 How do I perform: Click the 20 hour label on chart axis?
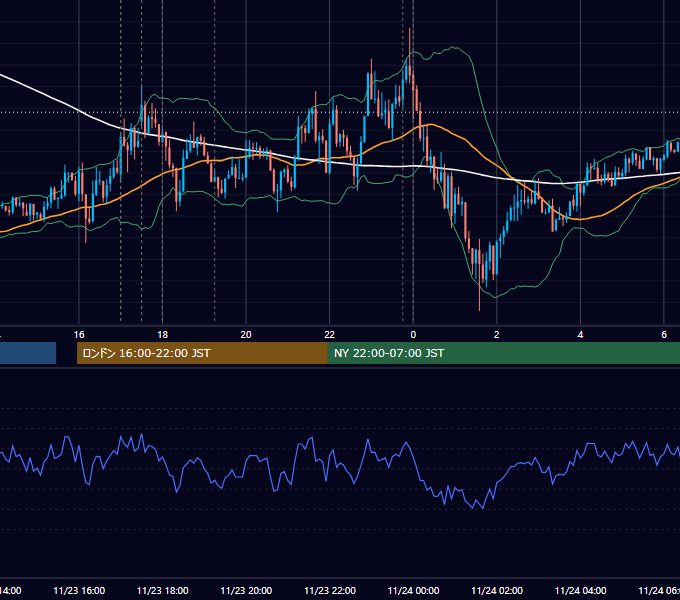(x=246, y=335)
